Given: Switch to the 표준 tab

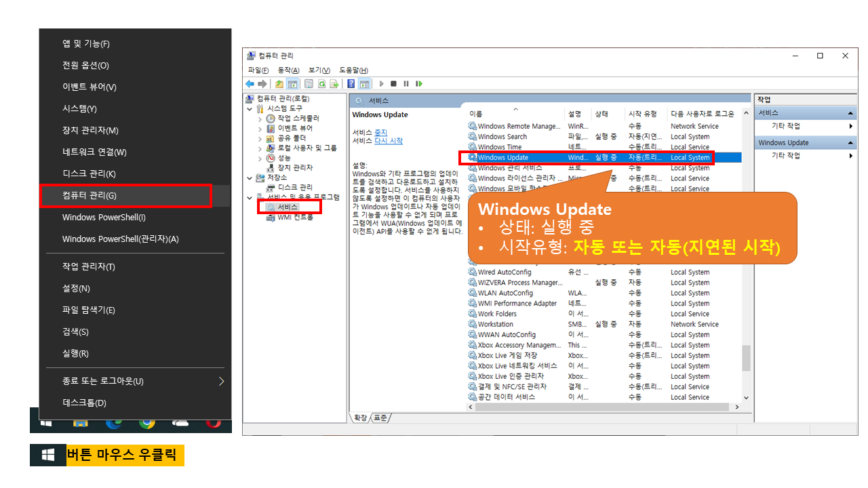Looking at the screenshot, I should click(380, 418).
